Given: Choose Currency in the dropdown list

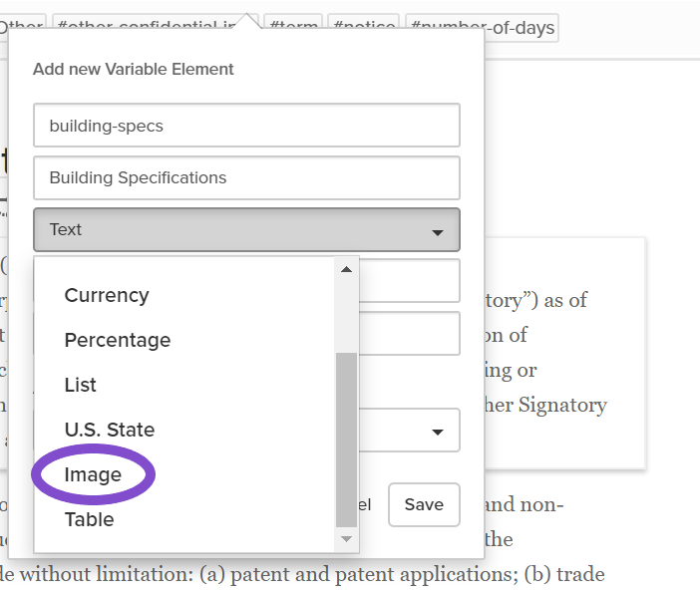Looking at the screenshot, I should click(x=107, y=295).
